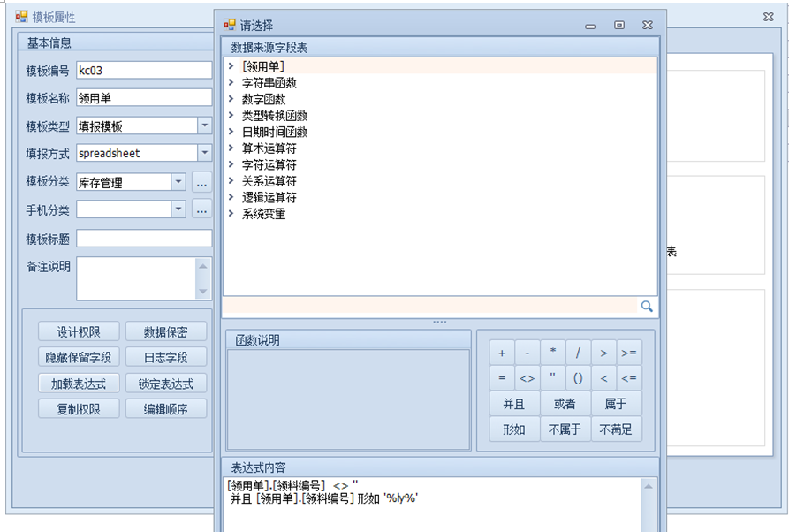Select 系统变量 in the field list

point(263,214)
